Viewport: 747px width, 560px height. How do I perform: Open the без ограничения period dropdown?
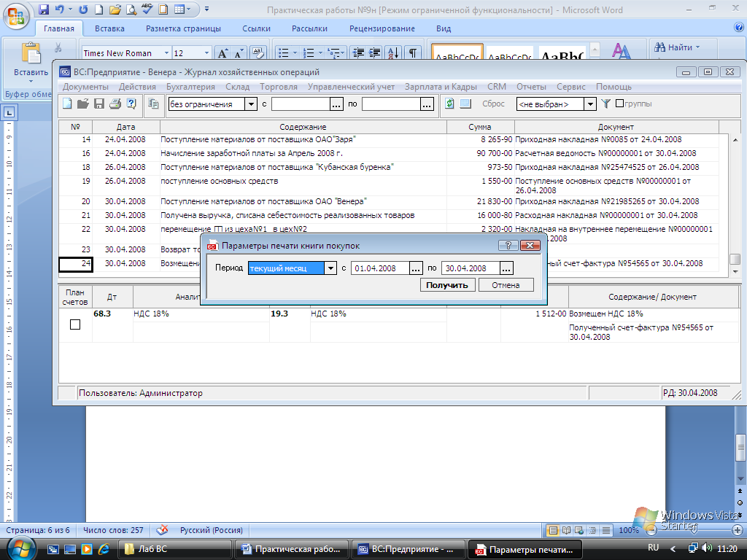coord(251,104)
